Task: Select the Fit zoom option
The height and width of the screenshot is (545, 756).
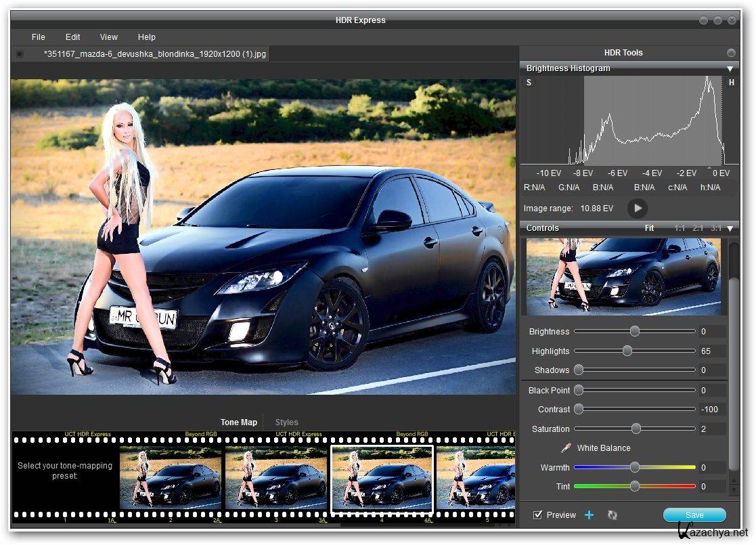Action: (x=649, y=228)
